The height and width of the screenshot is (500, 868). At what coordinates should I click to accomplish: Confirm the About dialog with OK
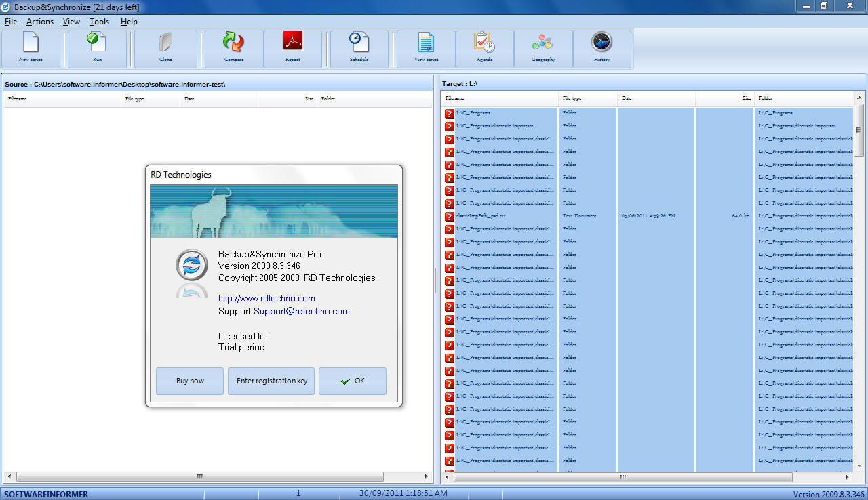pos(353,381)
